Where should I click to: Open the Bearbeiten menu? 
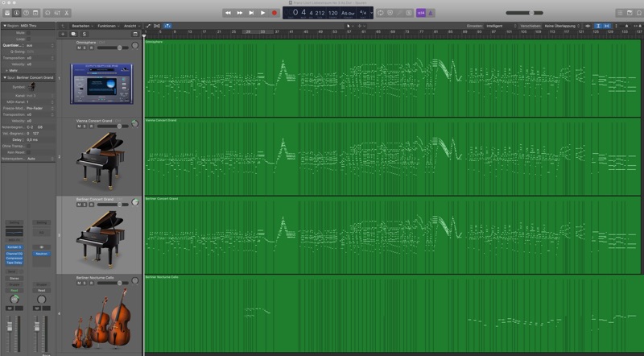[81, 26]
